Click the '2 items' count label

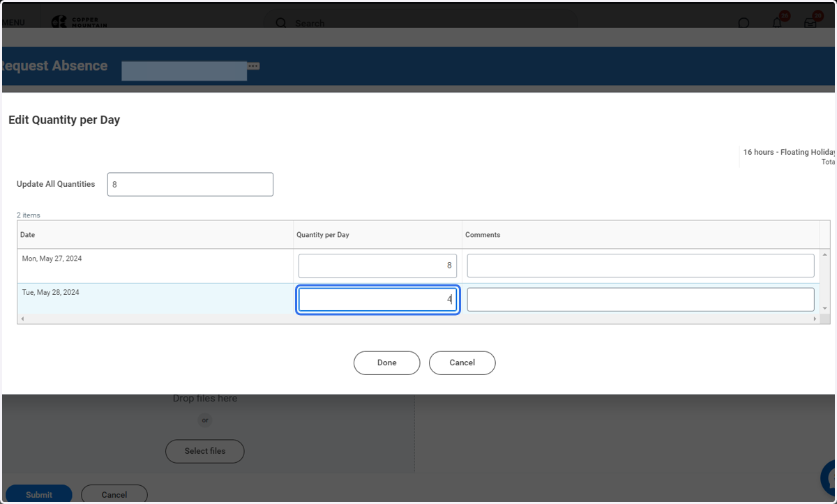(29, 215)
